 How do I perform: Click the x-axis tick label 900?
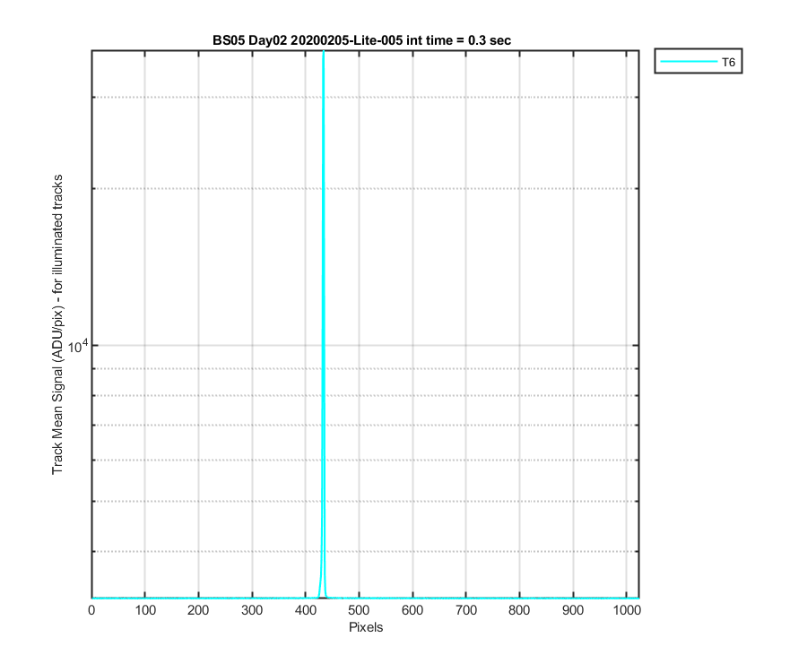point(573,610)
